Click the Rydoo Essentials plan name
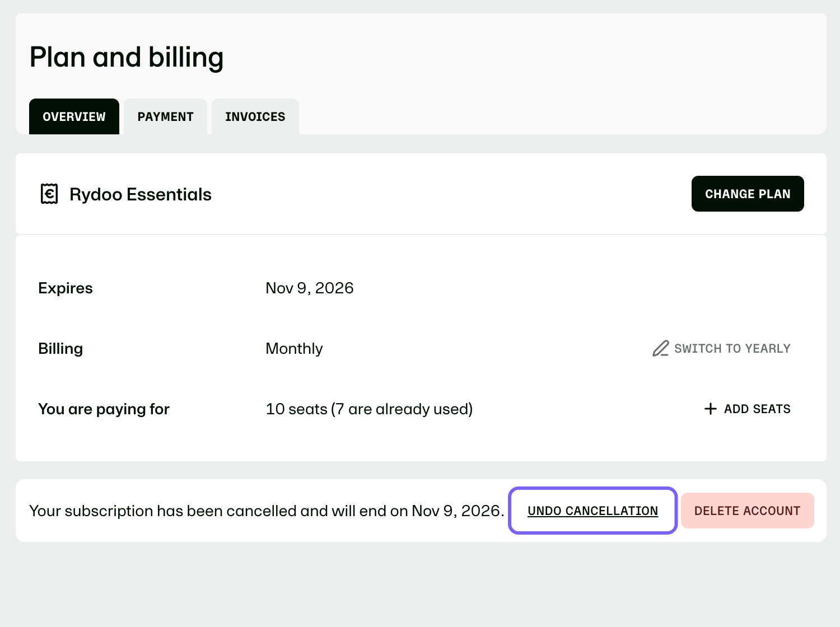Image resolution: width=840 pixels, height=627 pixels. (141, 194)
